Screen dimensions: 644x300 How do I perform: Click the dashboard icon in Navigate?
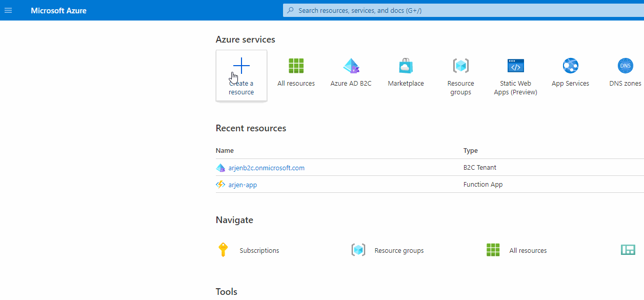tap(628, 250)
